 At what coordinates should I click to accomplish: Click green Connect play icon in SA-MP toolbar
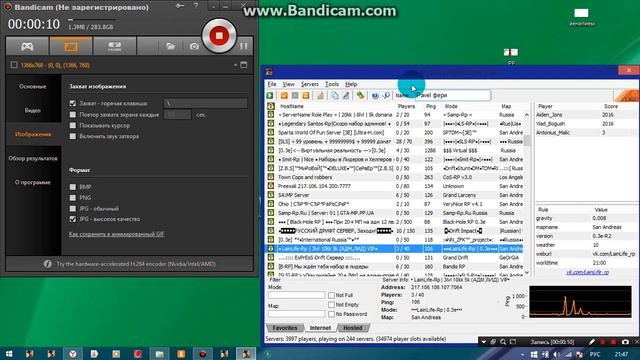270,96
